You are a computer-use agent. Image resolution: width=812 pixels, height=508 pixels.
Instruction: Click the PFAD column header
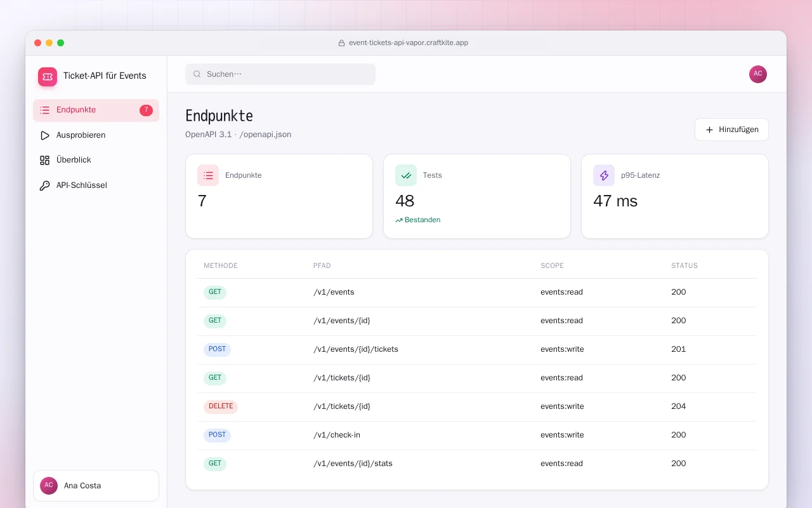pos(322,266)
